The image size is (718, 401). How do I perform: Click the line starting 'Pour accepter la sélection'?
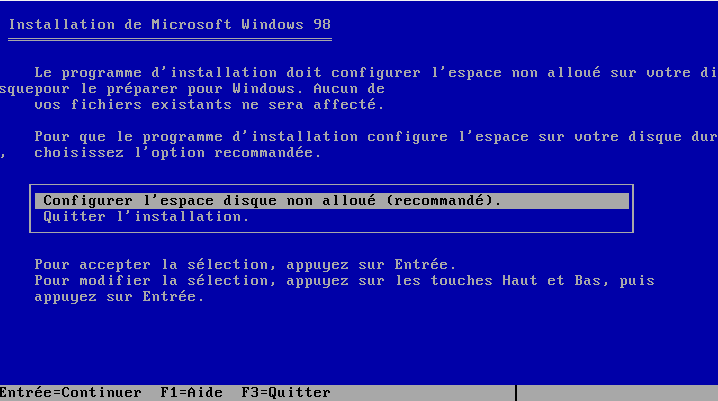[245, 265]
